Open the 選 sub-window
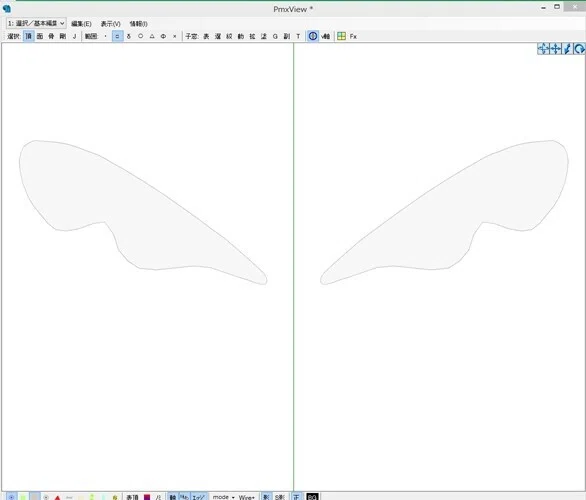The height and width of the screenshot is (500, 586). pos(218,36)
